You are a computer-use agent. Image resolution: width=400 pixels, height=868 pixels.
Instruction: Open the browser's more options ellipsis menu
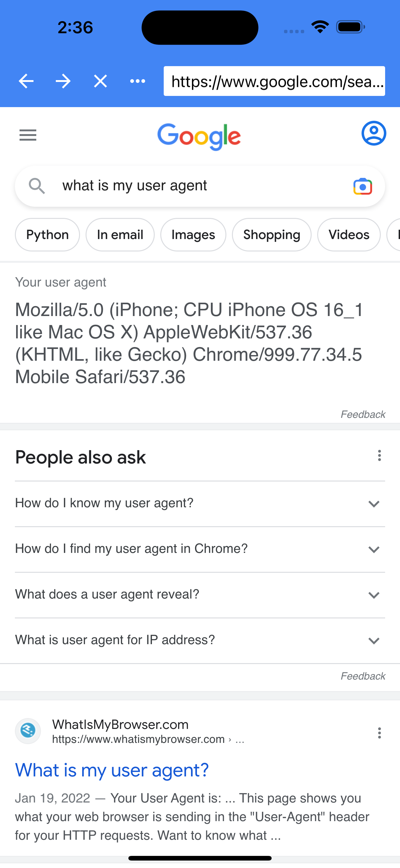click(137, 81)
